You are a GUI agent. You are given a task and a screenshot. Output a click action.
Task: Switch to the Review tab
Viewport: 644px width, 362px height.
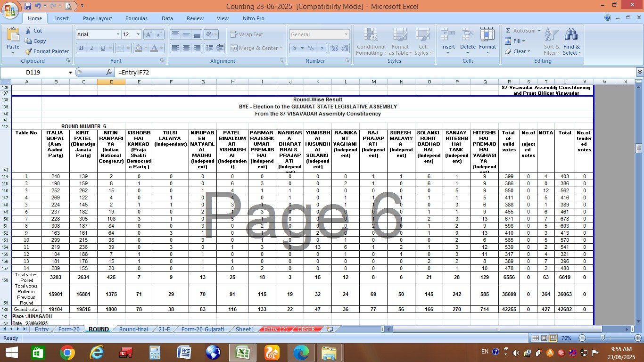pos(195,18)
